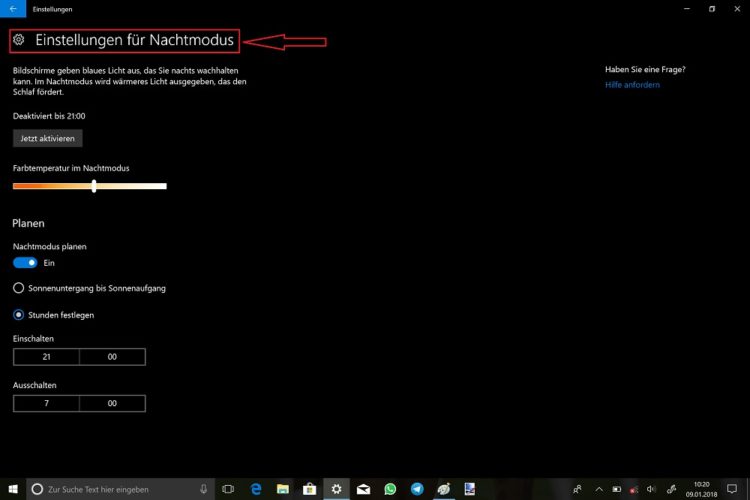Open File Explorer from taskbar

(x=283, y=489)
